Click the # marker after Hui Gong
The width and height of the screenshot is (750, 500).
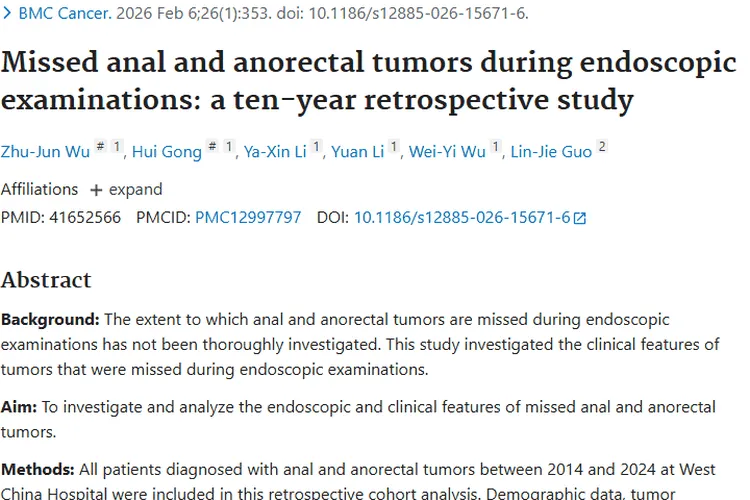tap(212, 148)
